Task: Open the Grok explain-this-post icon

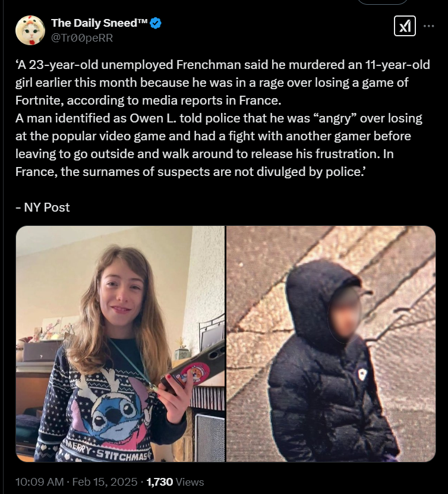Action: (x=405, y=26)
